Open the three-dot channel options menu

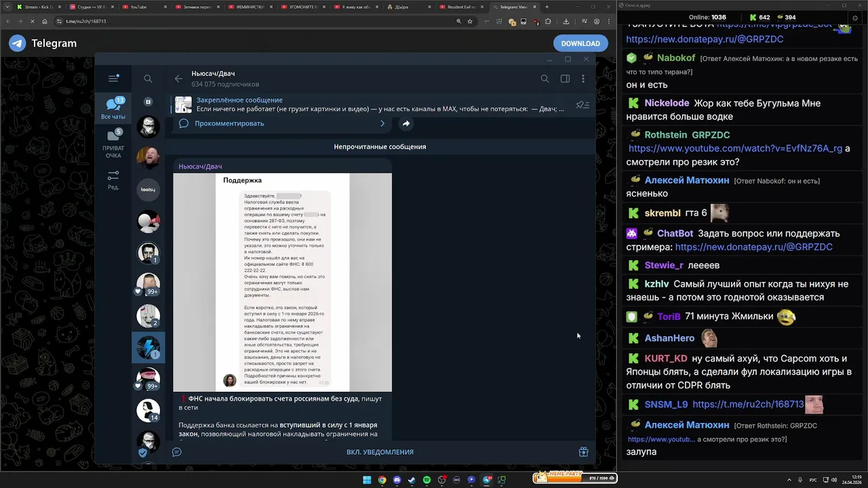click(583, 79)
